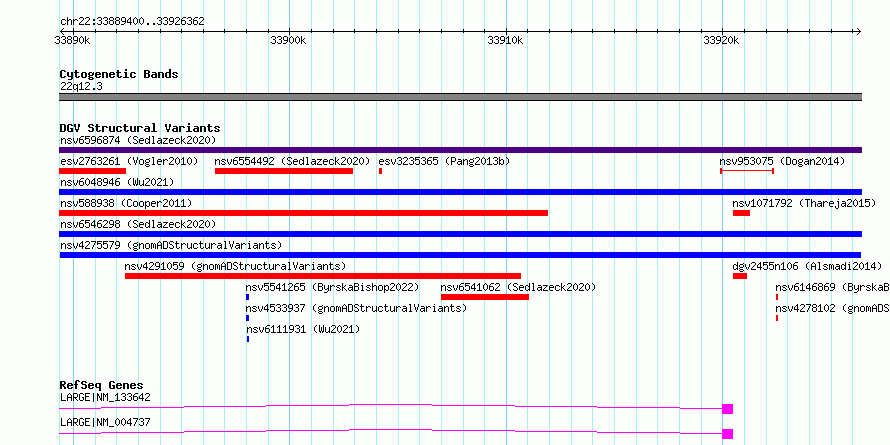Click the 33910k ruler tick label

(505, 40)
